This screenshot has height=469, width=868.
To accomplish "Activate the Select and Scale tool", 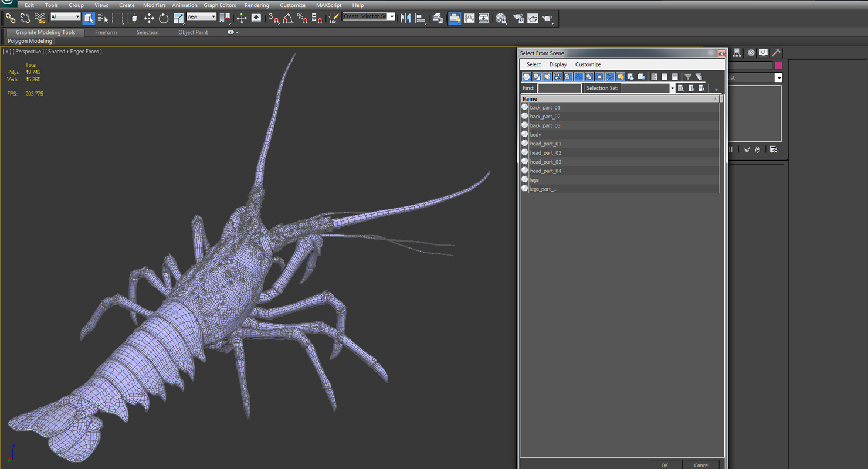I will (178, 18).
